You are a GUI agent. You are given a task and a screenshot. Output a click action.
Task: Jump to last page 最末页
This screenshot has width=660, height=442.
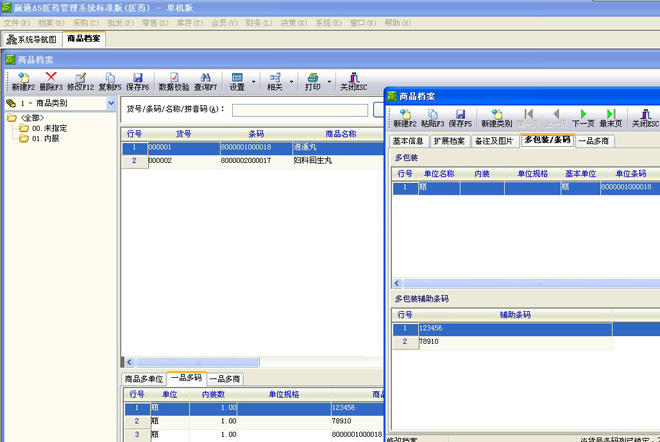[x=611, y=118]
